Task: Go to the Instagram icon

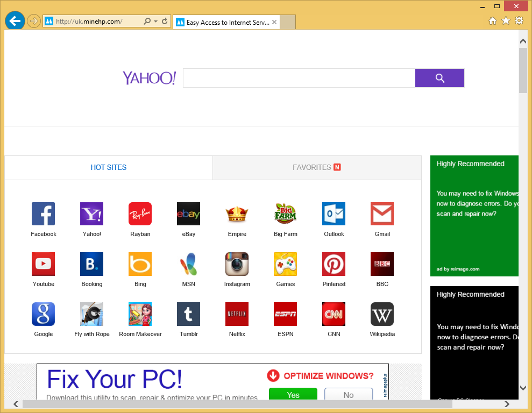Action: tap(237, 264)
